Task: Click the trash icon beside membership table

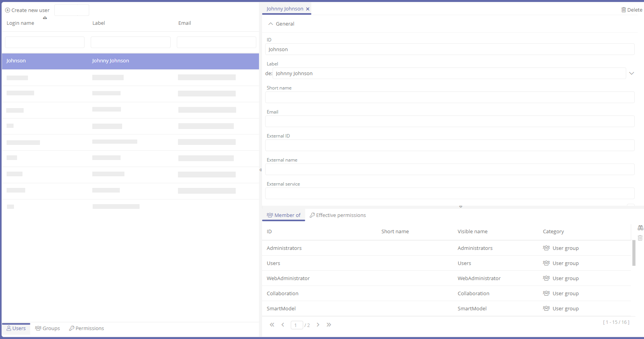Action: click(x=641, y=238)
